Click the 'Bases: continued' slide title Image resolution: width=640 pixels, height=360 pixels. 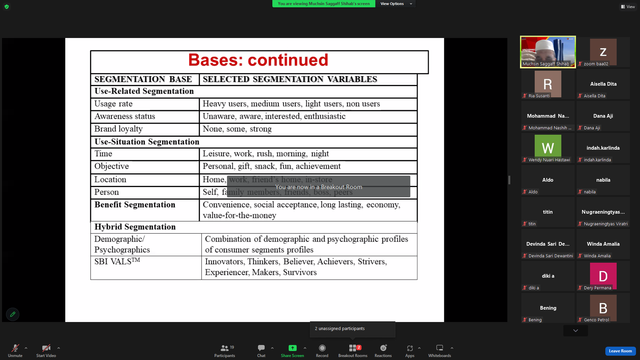point(258,60)
